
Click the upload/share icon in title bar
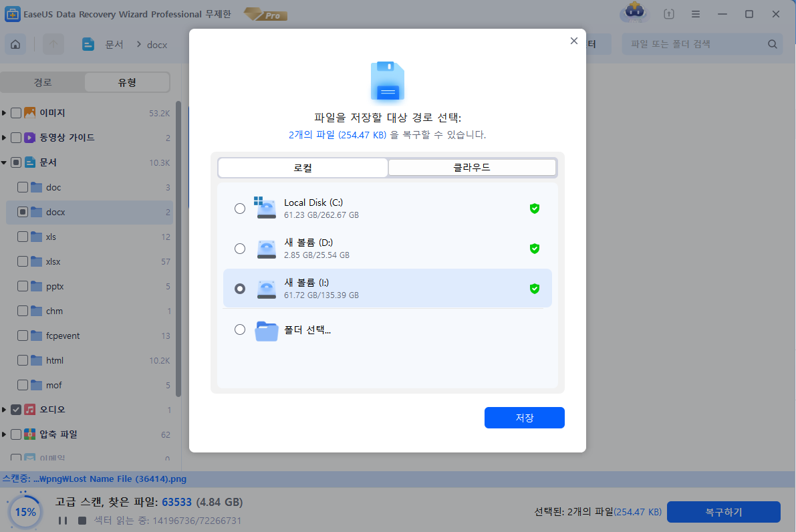tap(669, 14)
